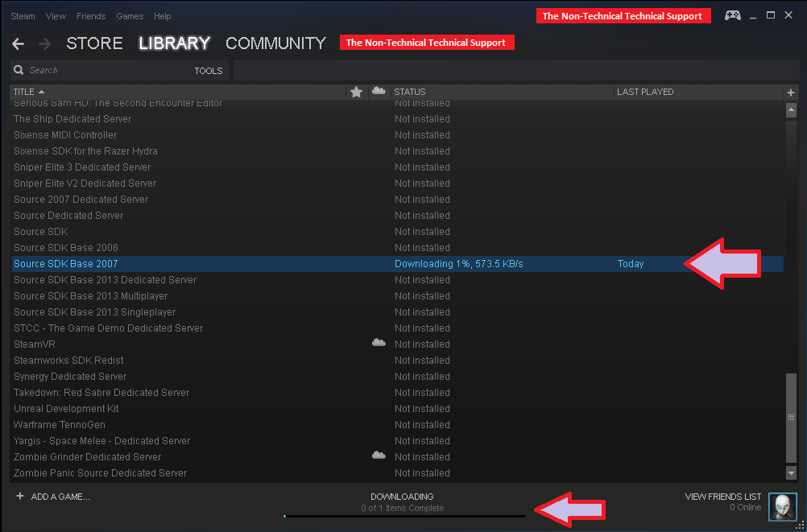
Task: Sort list by TITLE column
Action: 29,92
